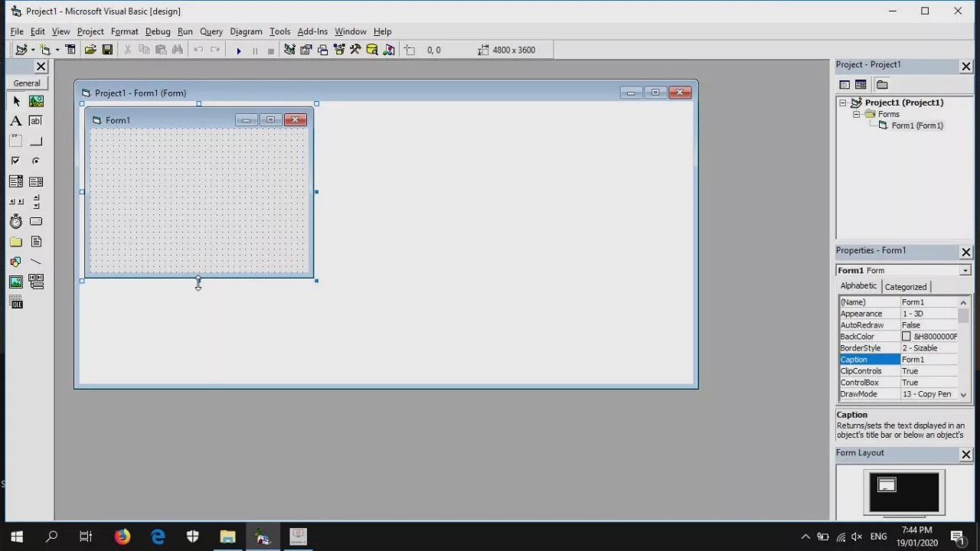Click the General toolbox tab button
Viewport: 980px width, 551px height.
tap(27, 83)
